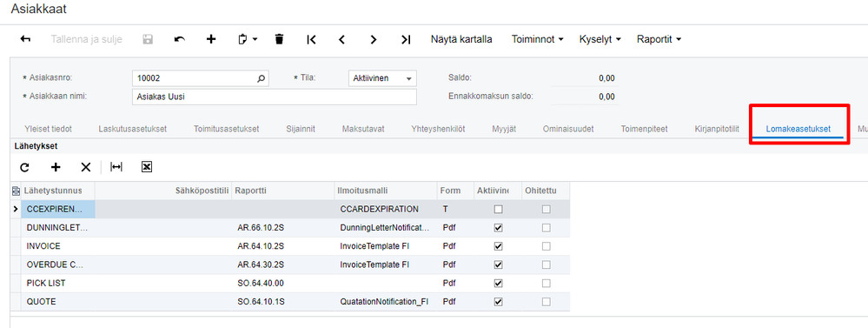Click the undo arrow icon
868x328 pixels.
pyautogui.click(x=179, y=39)
